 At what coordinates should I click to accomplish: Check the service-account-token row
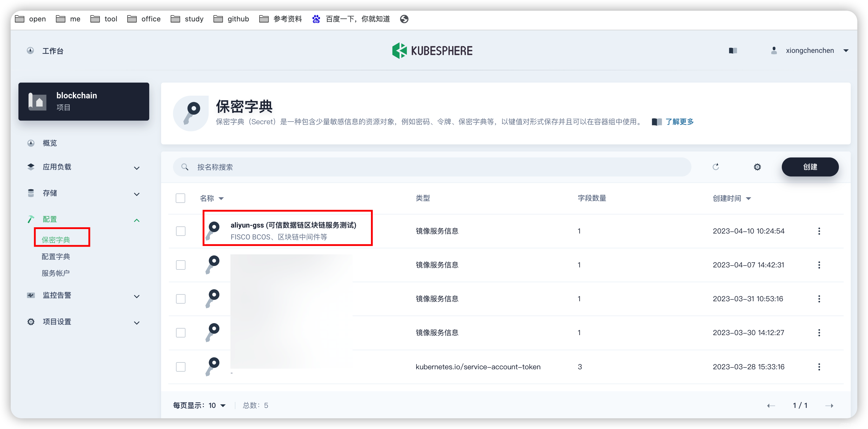181,367
